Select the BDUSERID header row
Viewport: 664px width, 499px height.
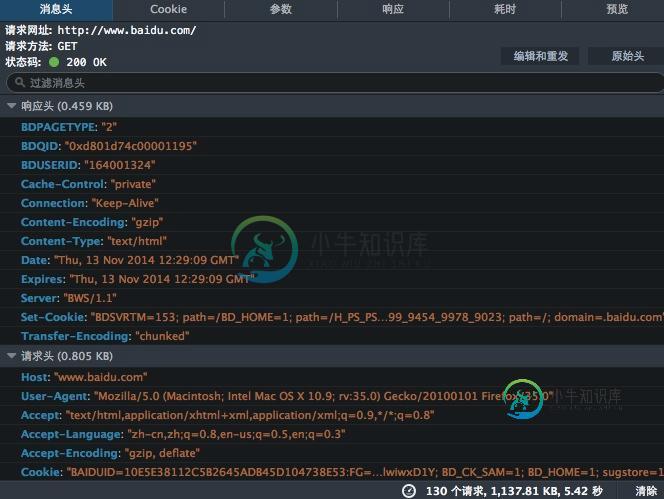coord(332,165)
